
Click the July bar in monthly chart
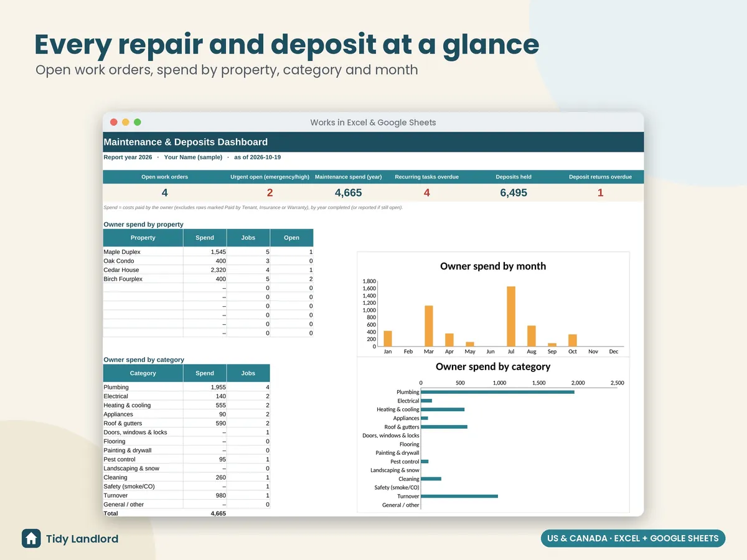(511, 316)
